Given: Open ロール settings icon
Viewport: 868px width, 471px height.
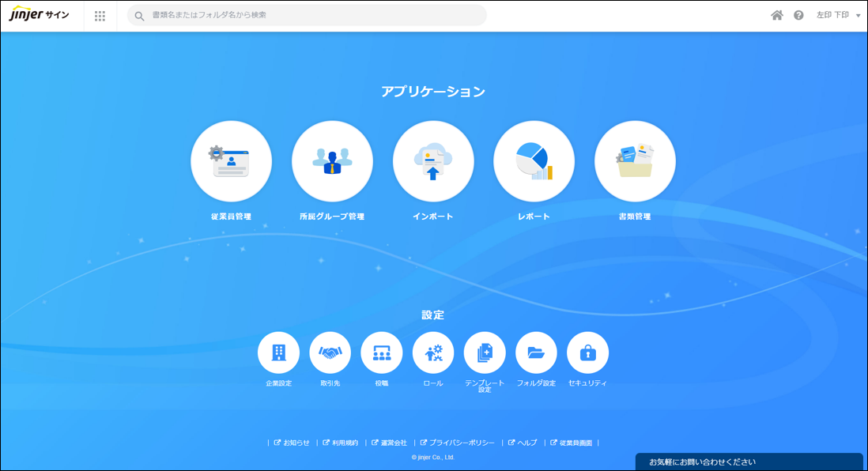Looking at the screenshot, I should pyautogui.click(x=433, y=352).
